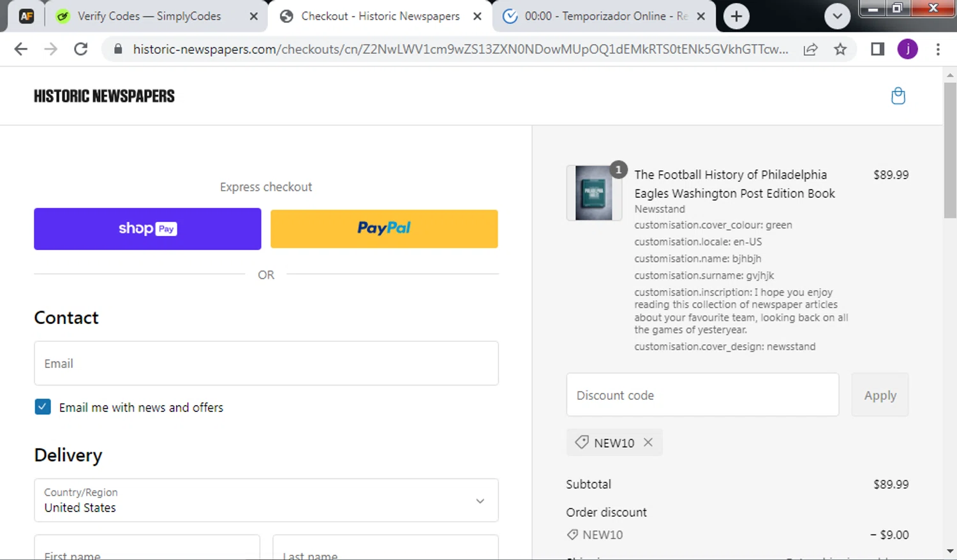
Task: Remove the NEW10 discount code tag
Action: coord(648,442)
